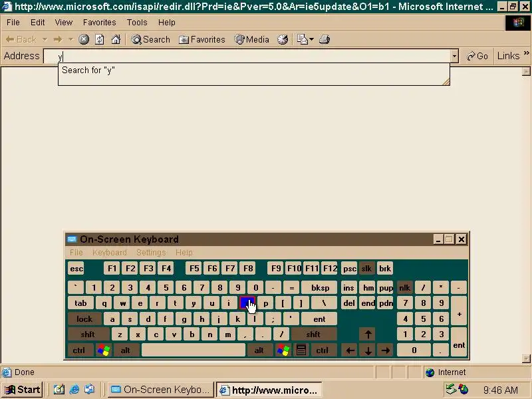The width and height of the screenshot is (532, 399).
Task: Toggle the right ctrl key
Action: 323,350
